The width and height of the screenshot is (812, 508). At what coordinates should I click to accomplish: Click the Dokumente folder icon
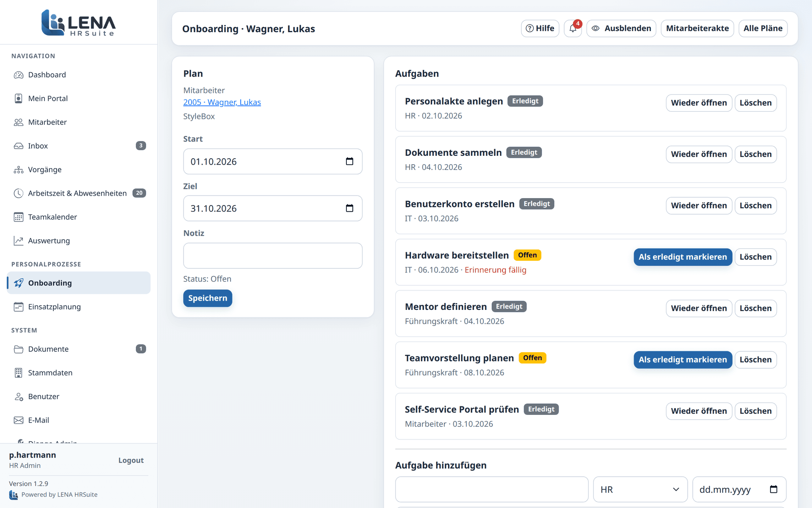(19, 349)
